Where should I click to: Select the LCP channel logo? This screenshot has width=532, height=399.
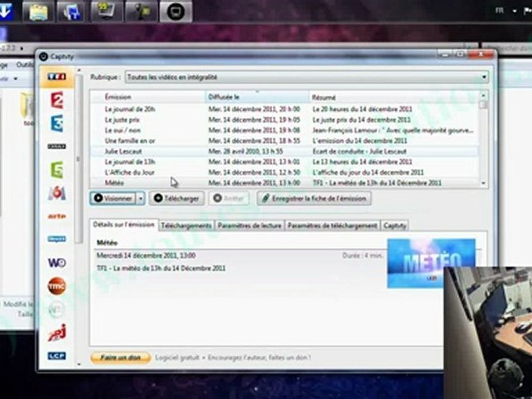57,356
